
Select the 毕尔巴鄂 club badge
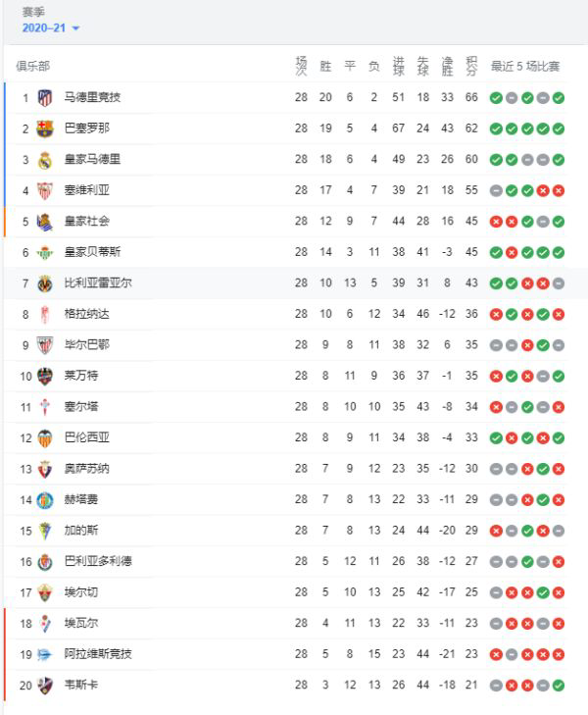(45, 345)
